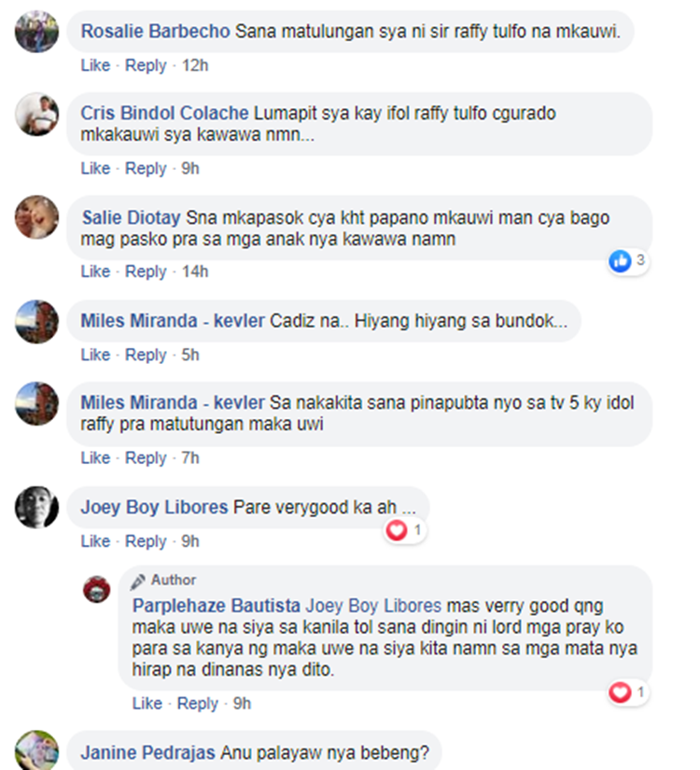Click the heart reaction on Joey Boy Libores' comment

coord(397,530)
